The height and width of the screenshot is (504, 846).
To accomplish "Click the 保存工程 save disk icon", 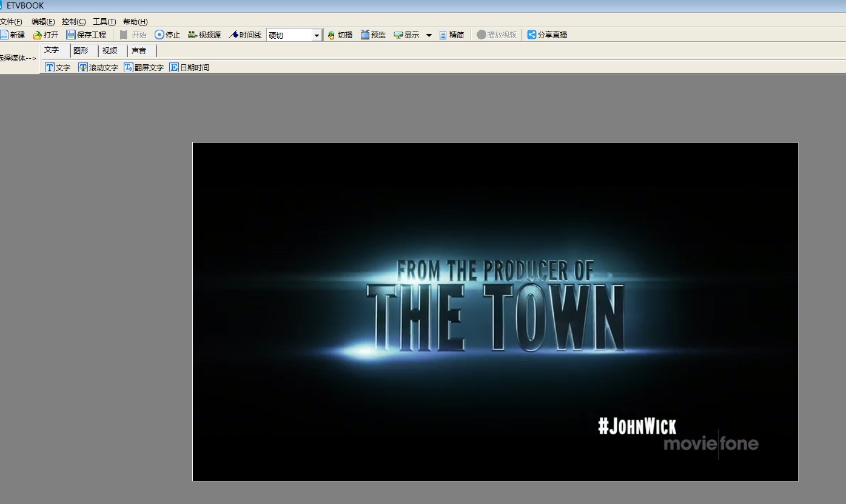I will 71,35.
